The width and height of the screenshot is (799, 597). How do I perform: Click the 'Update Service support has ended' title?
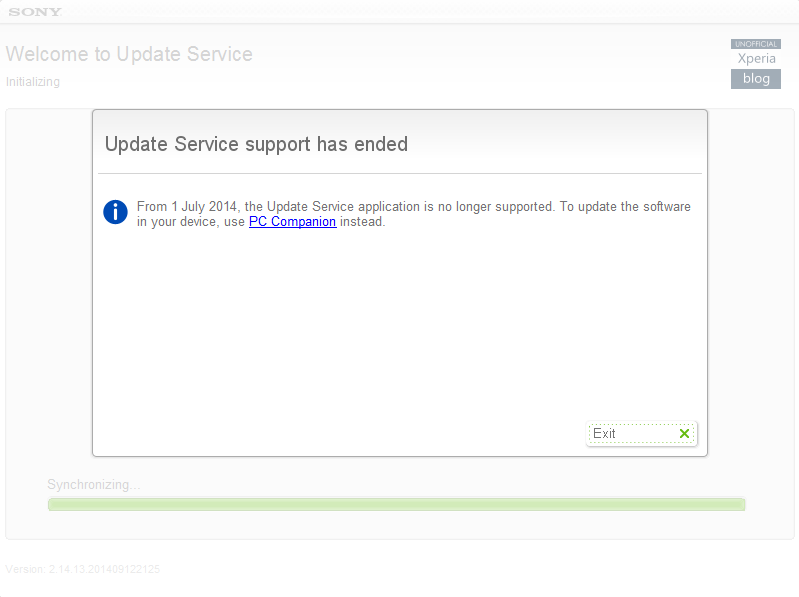[256, 144]
